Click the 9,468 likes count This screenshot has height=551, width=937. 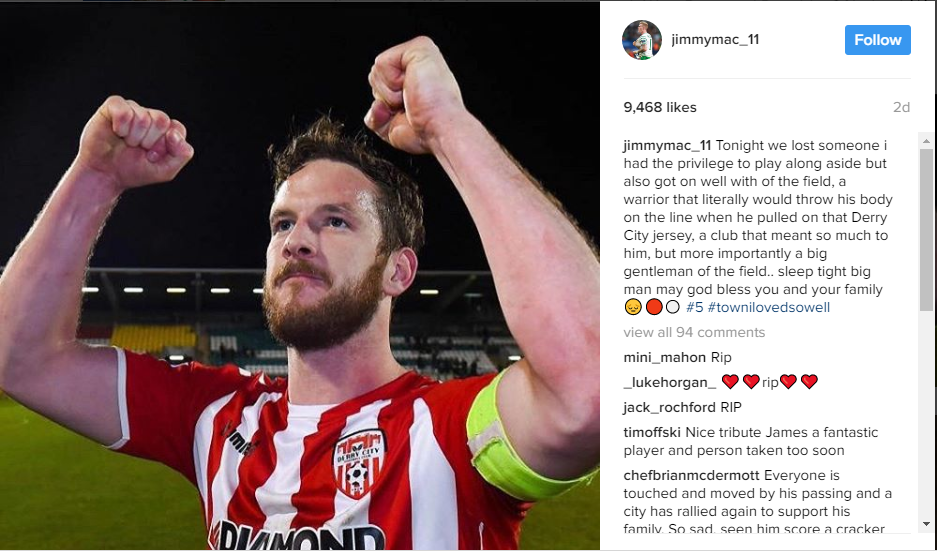coord(660,108)
